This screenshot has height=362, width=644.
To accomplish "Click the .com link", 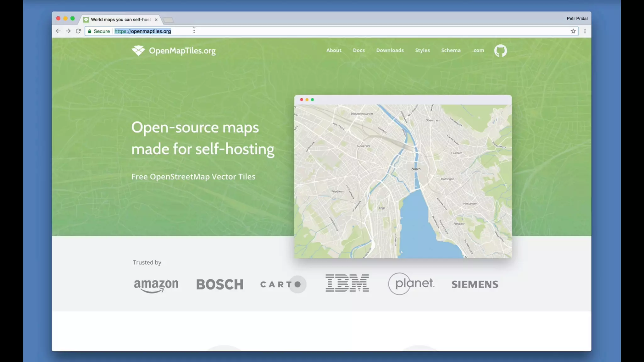I will tap(478, 50).
